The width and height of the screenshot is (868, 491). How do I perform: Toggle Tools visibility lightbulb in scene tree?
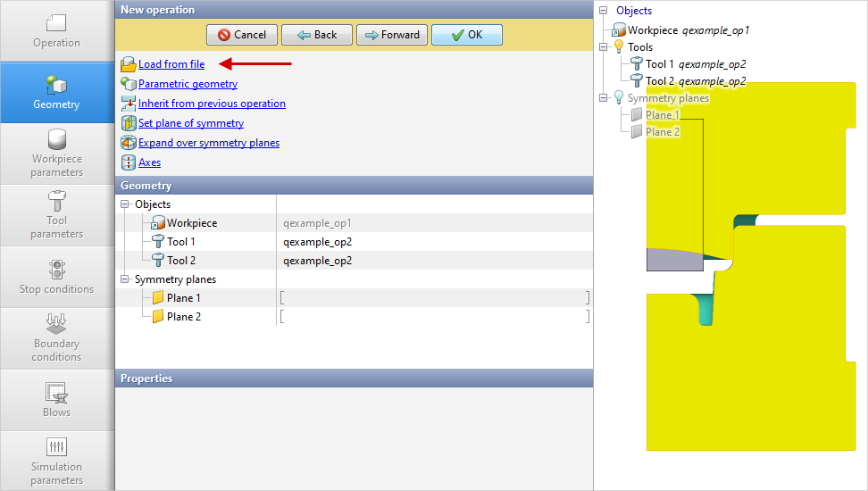point(618,47)
